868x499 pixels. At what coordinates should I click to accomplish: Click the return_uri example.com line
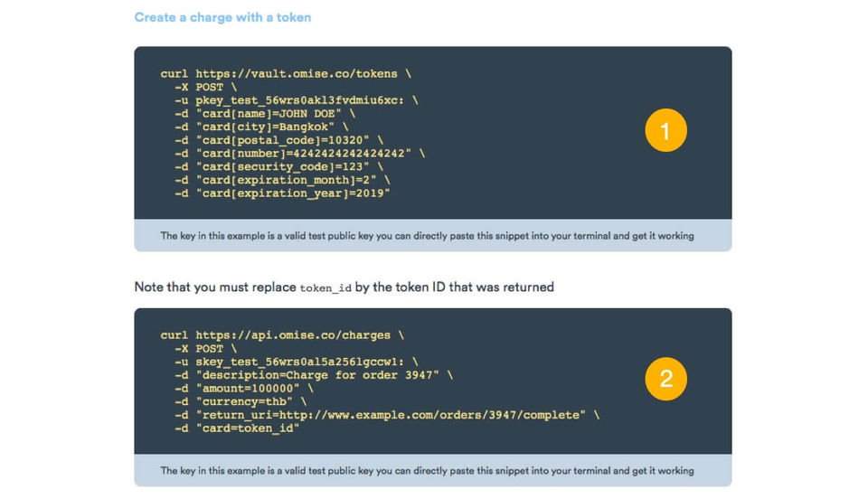387,415
